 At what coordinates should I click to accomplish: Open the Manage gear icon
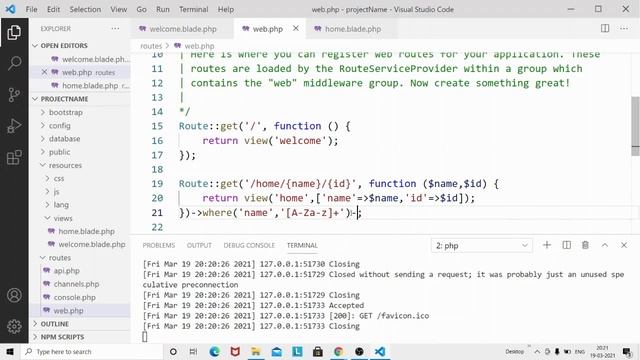(14, 326)
